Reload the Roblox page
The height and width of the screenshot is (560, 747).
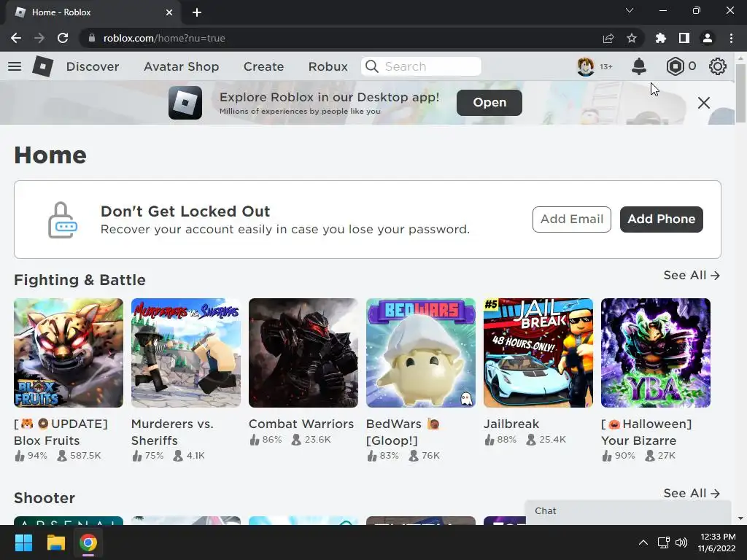pyautogui.click(x=63, y=38)
